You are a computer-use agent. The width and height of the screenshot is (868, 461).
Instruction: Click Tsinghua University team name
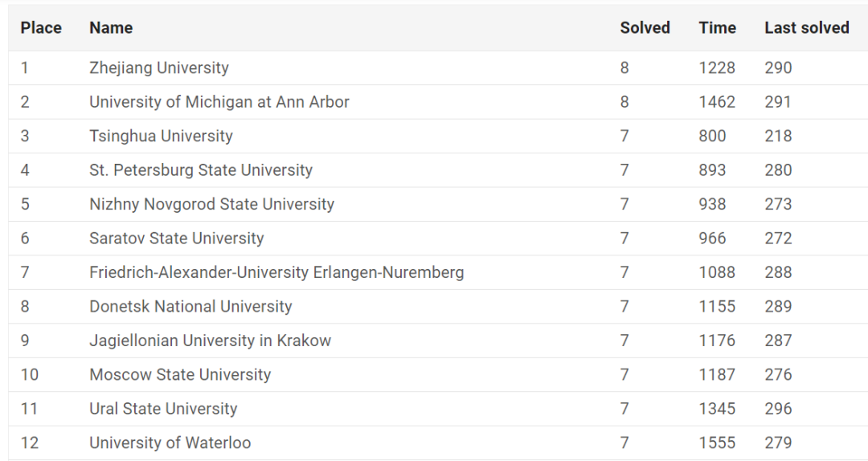click(161, 137)
